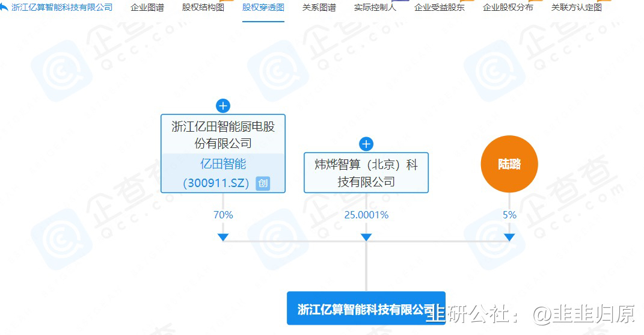This screenshot has height=335, width=644.
Task: Click the 70% shareholding label
Action: (223, 215)
